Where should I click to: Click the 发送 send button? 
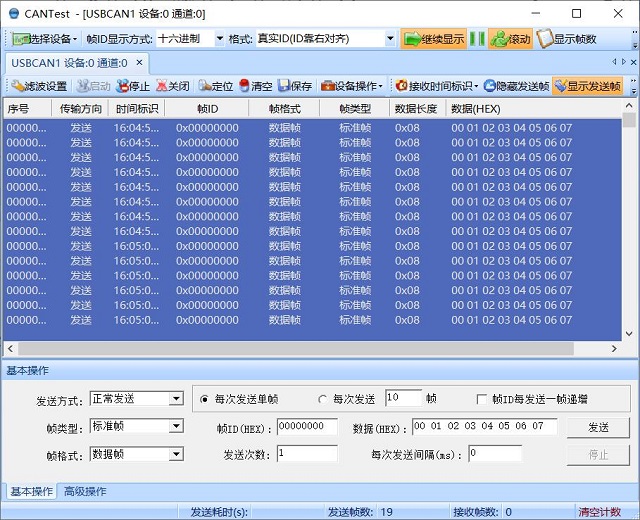[598, 427]
